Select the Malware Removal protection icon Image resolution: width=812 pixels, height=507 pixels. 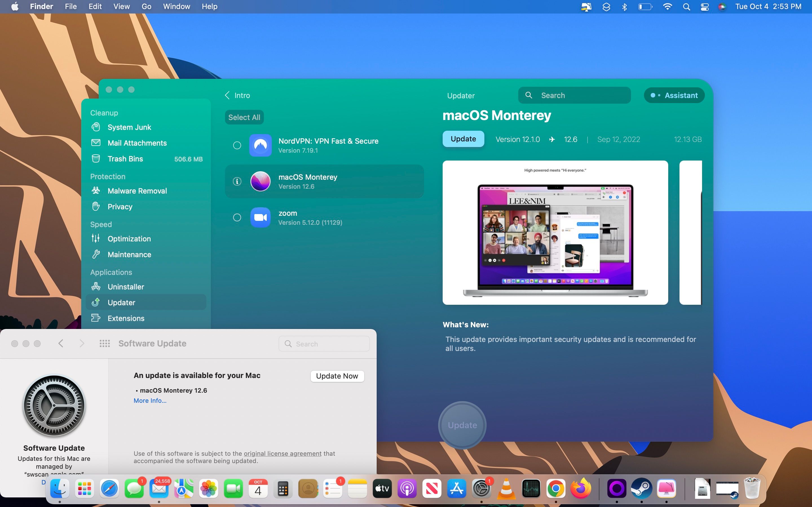tap(96, 191)
